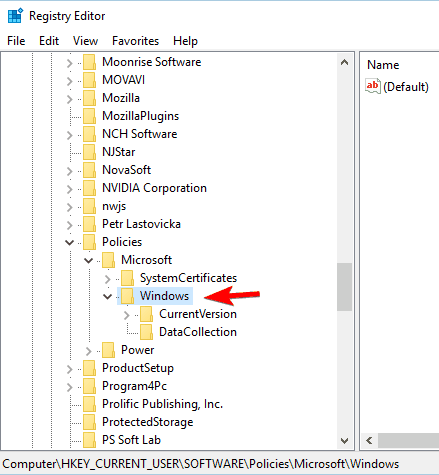Expand the Mozilla key
This screenshot has height=475, width=439.
click(69, 99)
